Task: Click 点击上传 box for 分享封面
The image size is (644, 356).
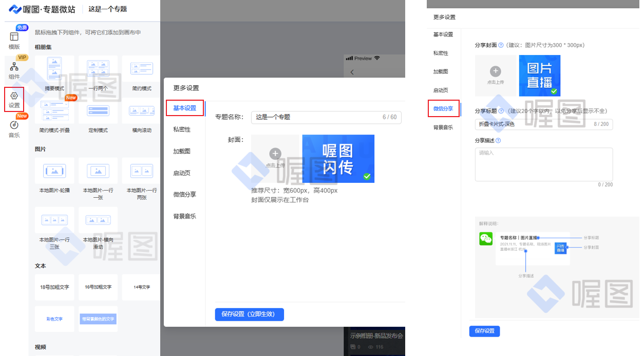Action: click(496, 76)
